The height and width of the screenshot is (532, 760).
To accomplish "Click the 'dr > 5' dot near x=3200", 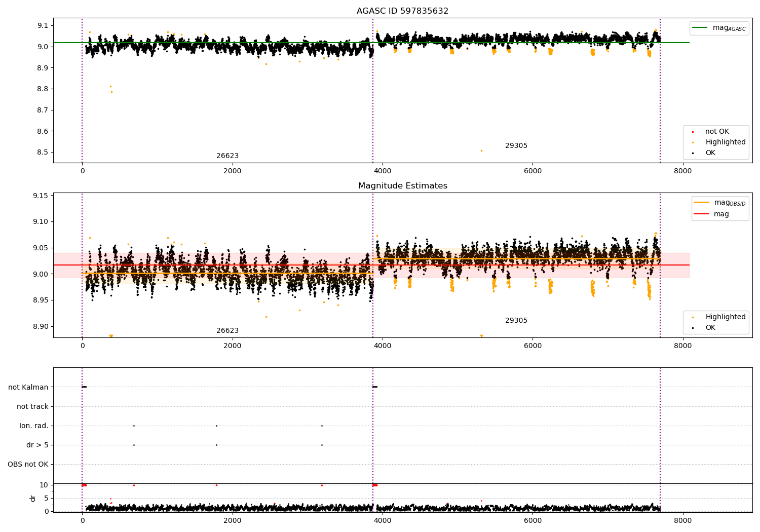I will point(322,445).
